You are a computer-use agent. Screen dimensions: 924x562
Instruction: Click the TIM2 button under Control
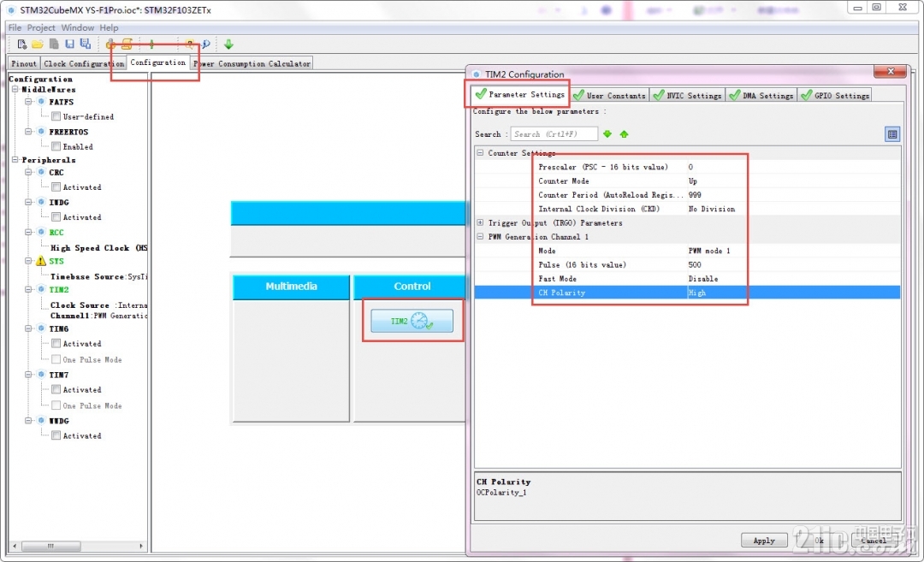click(412, 321)
